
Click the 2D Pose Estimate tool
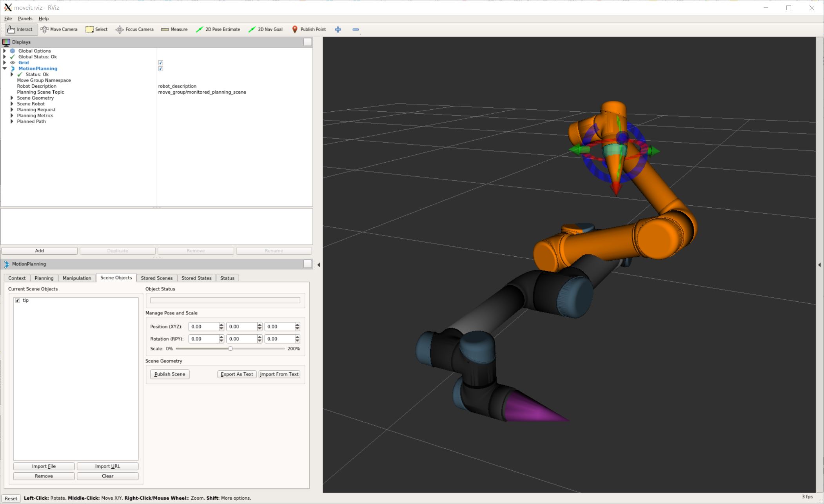(x=222, y=29)
